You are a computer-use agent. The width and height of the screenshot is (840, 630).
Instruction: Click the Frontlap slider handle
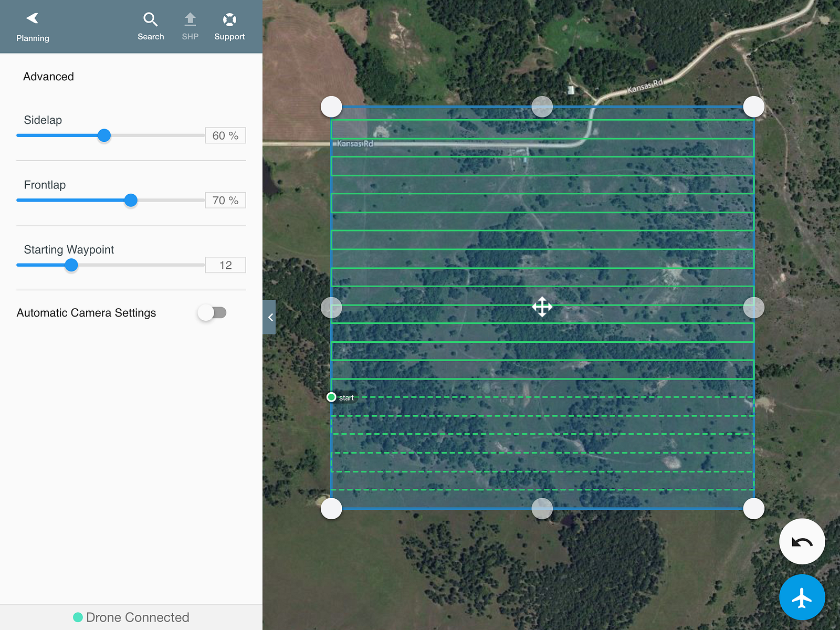click(131, 200)
